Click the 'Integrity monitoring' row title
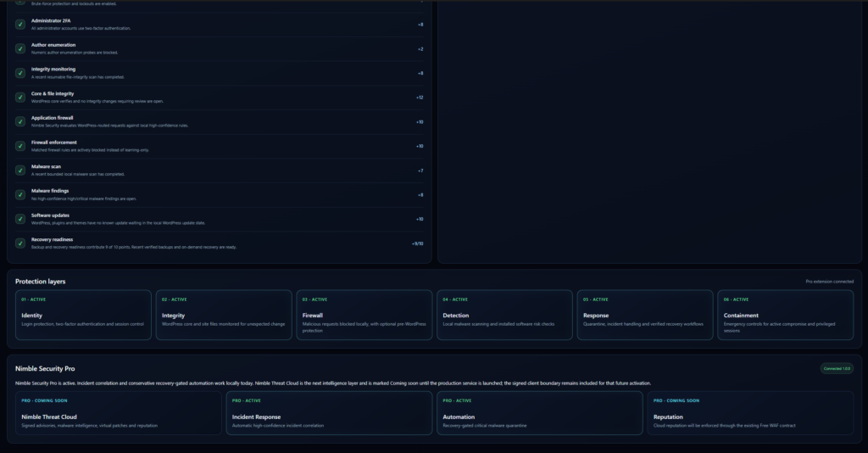Viewport: 868px width, 453px height. [x=53, y=70]
